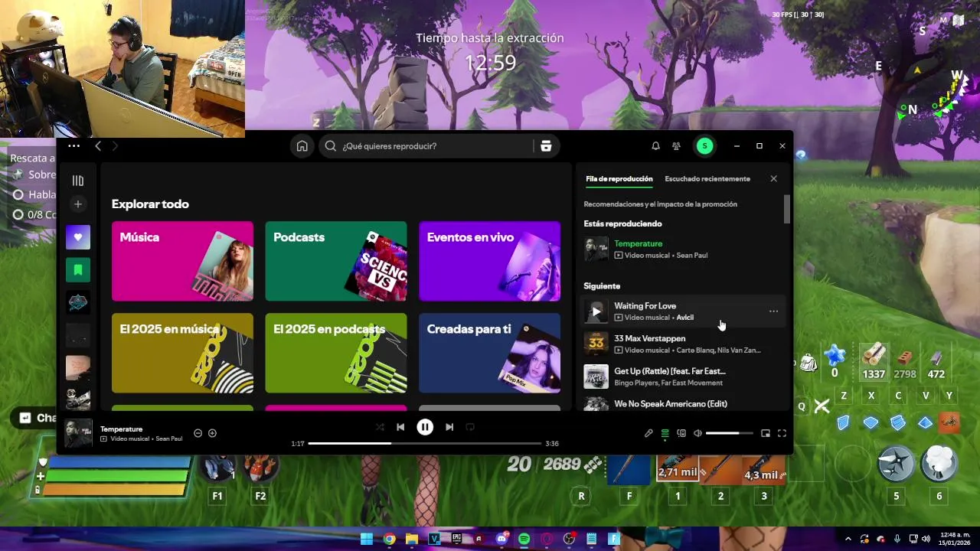Click the minus-circle button beside Temperature

(x=198, y=433)
